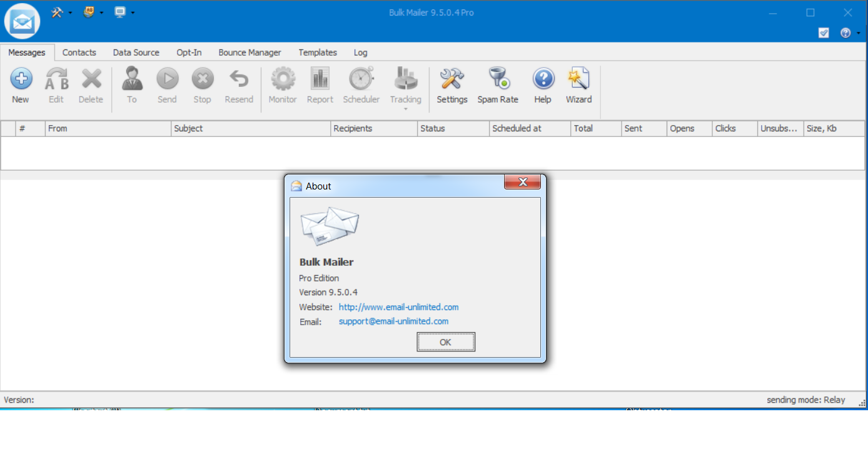Click the round Bulk Mailer application logo
868x449 pixels.
click(22, 21)
